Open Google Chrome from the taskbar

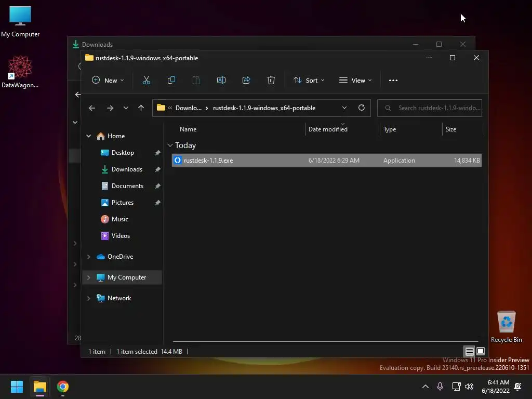coord(63,387)
